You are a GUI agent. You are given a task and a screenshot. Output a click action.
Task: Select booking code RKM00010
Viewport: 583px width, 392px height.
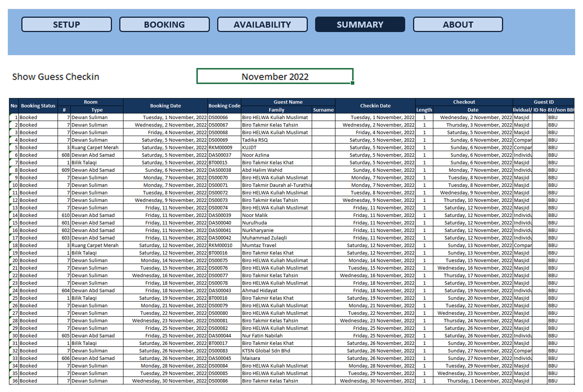[x=224, y=245]
